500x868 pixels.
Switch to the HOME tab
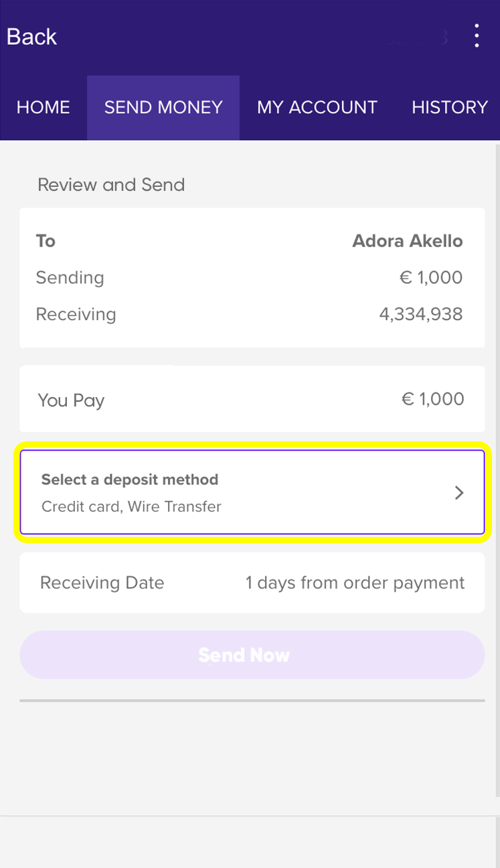pos(44,108)
